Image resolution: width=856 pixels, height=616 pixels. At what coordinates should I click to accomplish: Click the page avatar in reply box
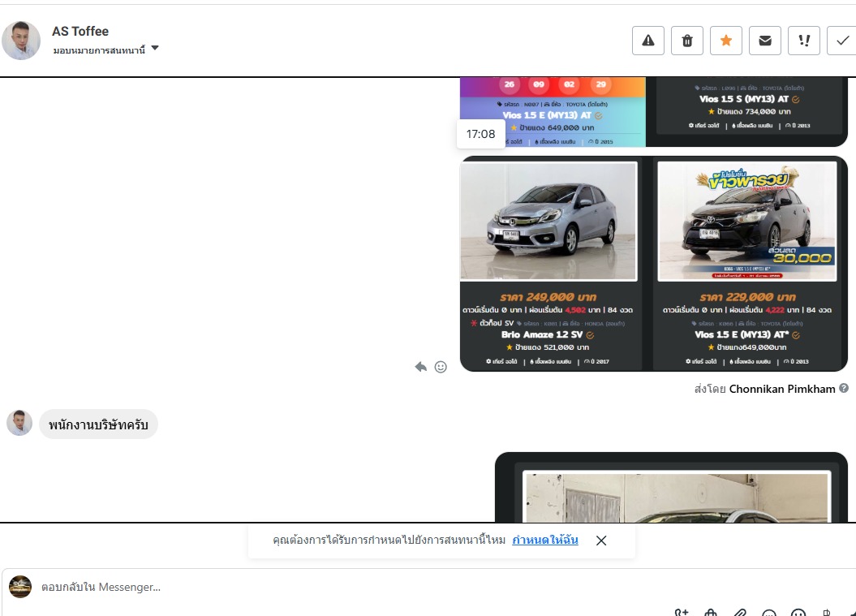pyautogui.click(x=20, y=587)
